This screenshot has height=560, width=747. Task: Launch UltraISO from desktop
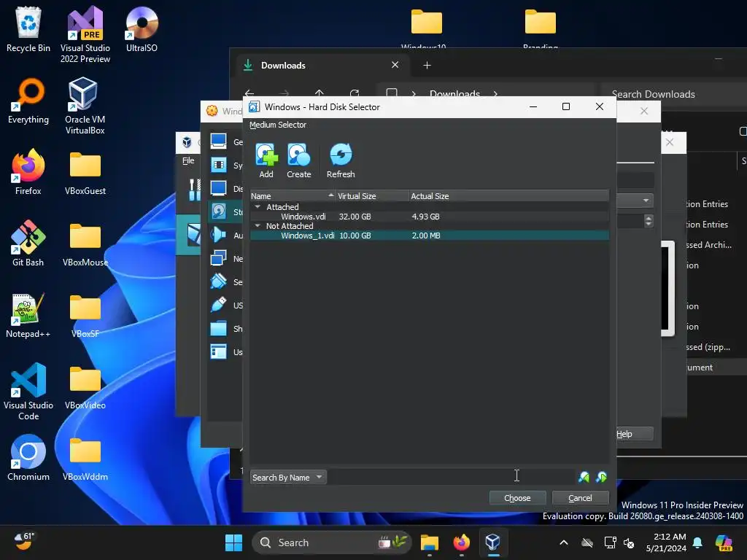click(142, 29)
